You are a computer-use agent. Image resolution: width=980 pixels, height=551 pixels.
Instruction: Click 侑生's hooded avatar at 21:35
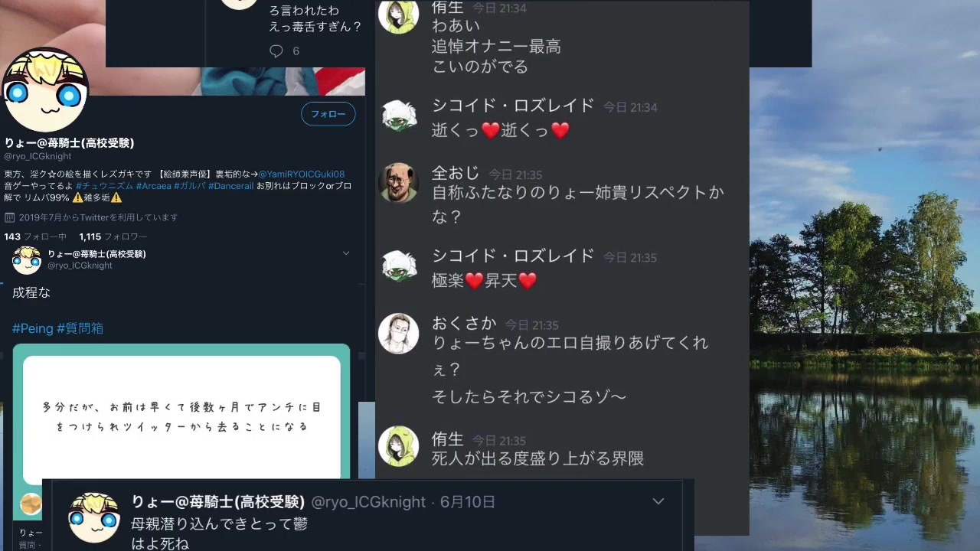(398, 447)
